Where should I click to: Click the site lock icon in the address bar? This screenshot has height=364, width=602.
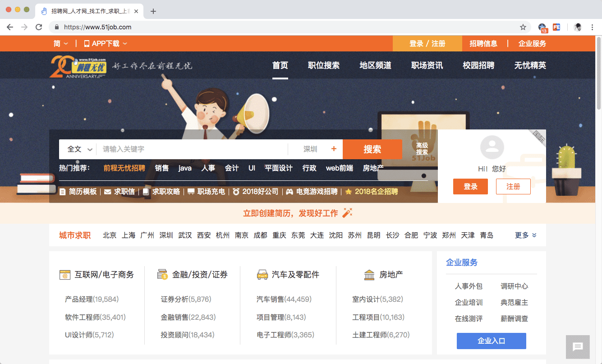(57, 27)
